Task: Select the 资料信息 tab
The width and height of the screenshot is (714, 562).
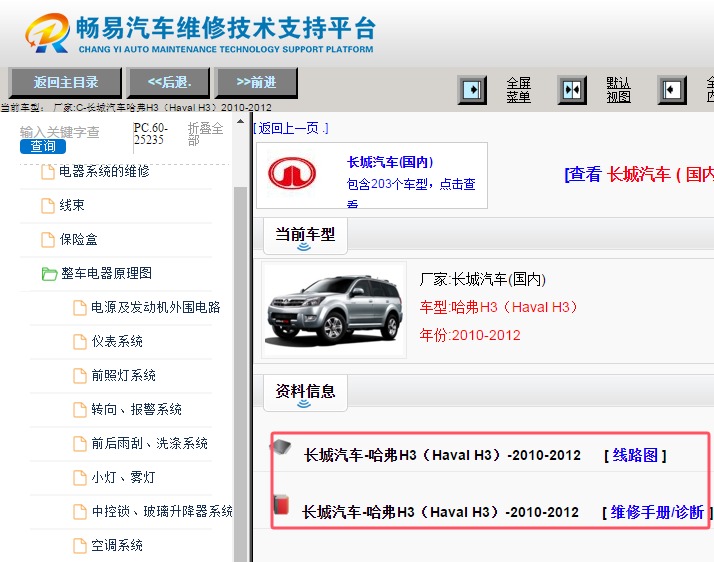Action: [305, 393]
